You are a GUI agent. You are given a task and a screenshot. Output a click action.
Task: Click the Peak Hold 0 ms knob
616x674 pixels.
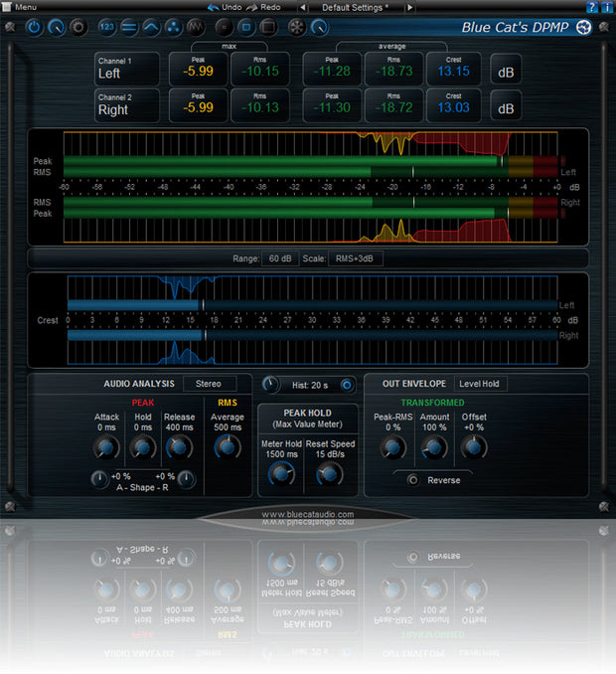[x=143, y=447]
